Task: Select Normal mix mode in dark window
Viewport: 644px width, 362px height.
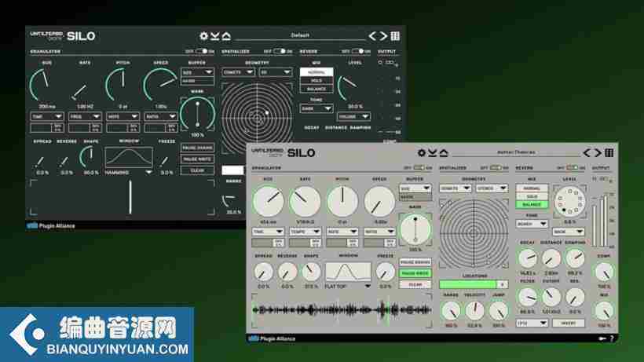Action: (x=317, y=72)
